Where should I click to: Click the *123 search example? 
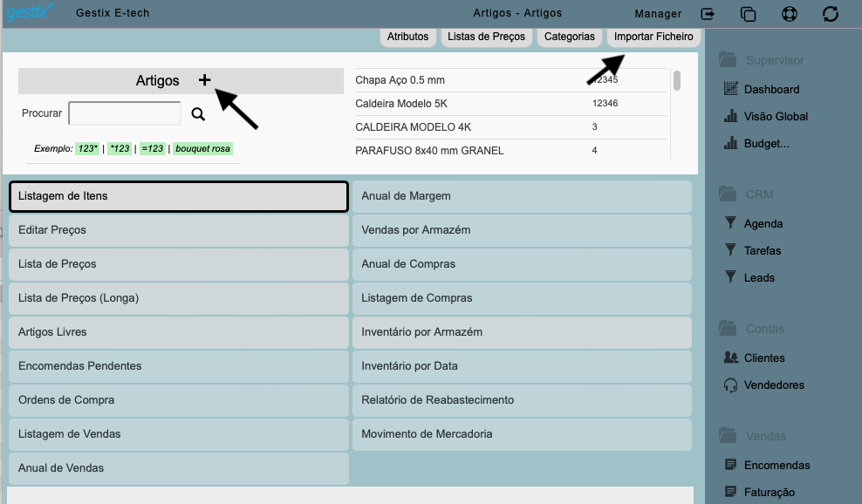point(120,148)
